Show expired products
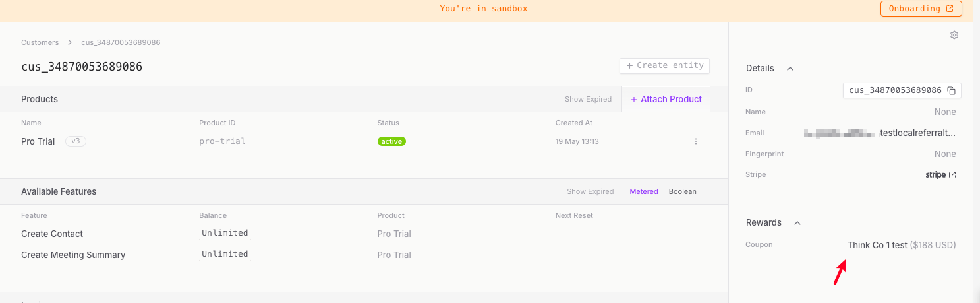980x303 pixels. point(588,100)
